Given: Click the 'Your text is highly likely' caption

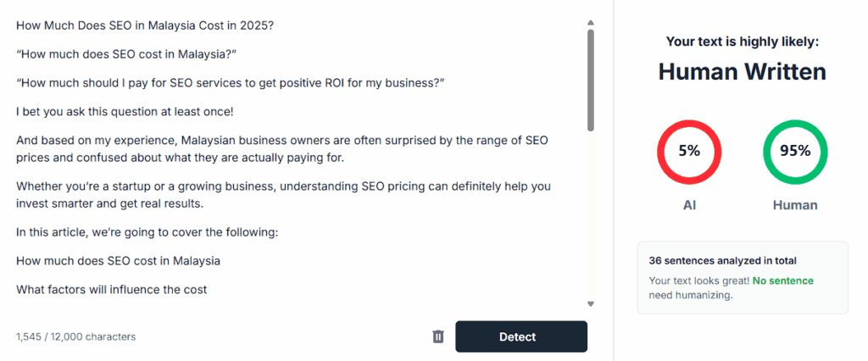Looking at the screenshot, I should (742, 41).
